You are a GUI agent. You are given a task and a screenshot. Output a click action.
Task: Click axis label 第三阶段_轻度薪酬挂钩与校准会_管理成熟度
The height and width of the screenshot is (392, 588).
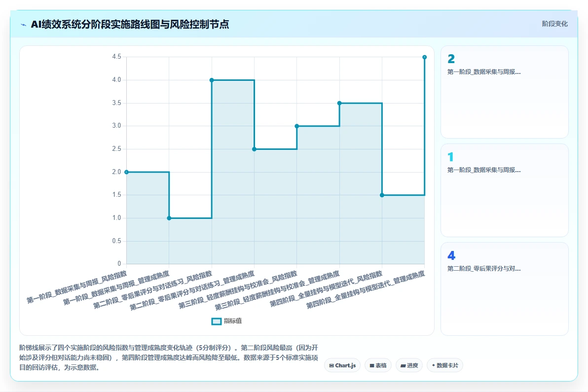click(278, 290)
